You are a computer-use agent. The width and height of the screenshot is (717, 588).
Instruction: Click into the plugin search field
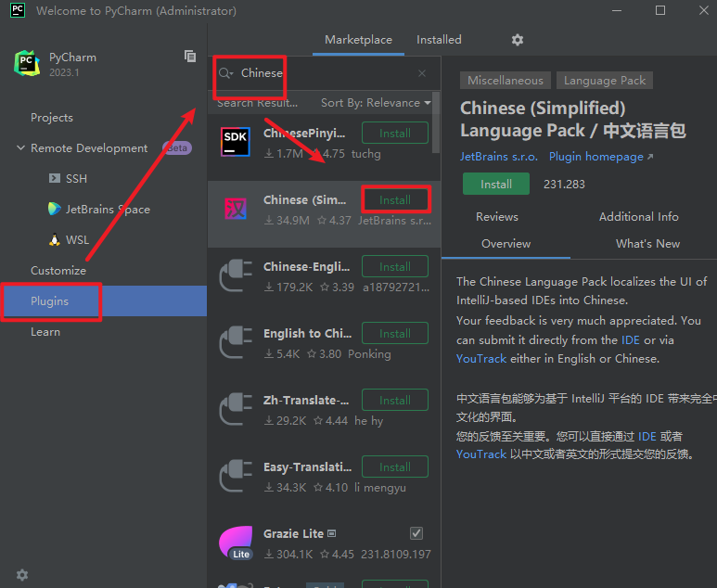(325, 73)
